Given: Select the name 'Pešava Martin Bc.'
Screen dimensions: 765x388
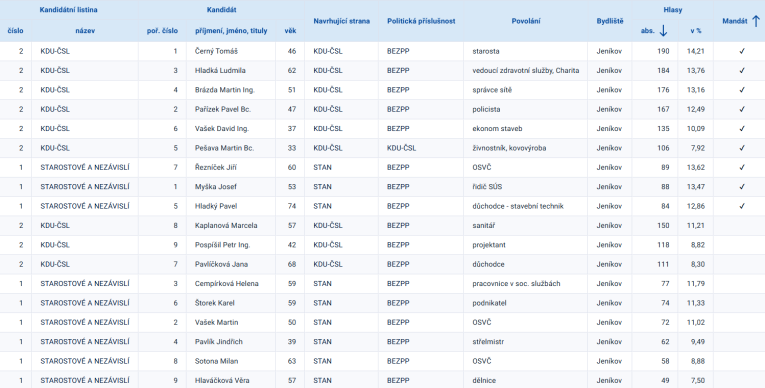Looking at the screenshot, I should click(x=224, y=148).
